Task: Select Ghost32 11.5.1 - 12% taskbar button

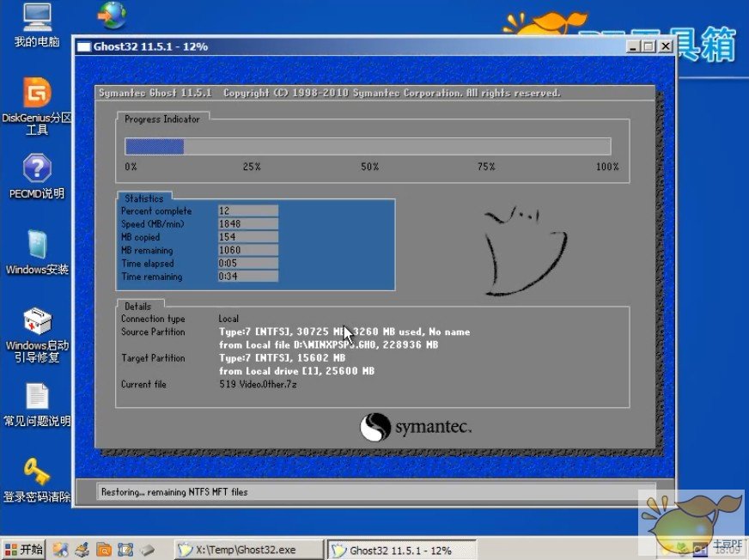Action: [401, 550]
